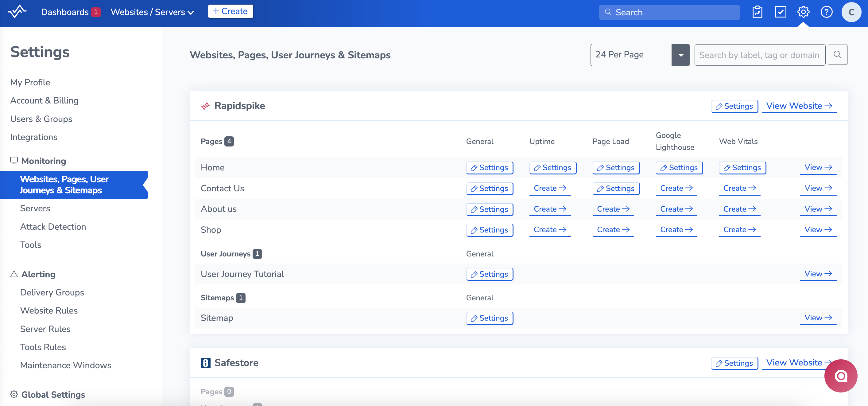Click the + Create button in top navigation
Screen dimensions: 868x406
pyautogui.click(x=231, y=11)
